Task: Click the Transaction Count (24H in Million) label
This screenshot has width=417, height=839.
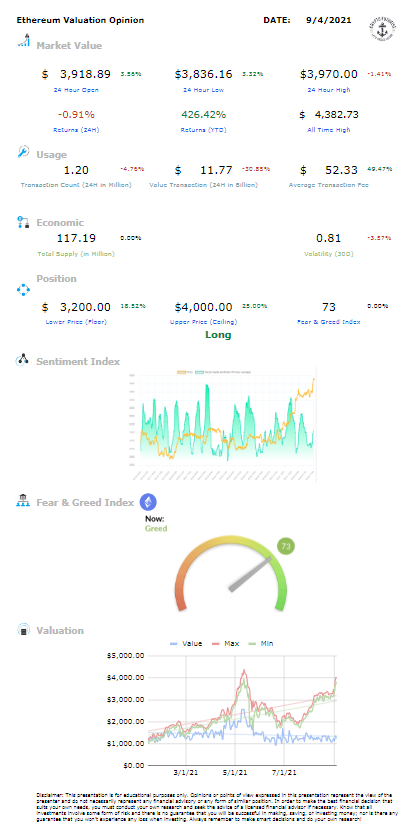Action: pos(76,185)
